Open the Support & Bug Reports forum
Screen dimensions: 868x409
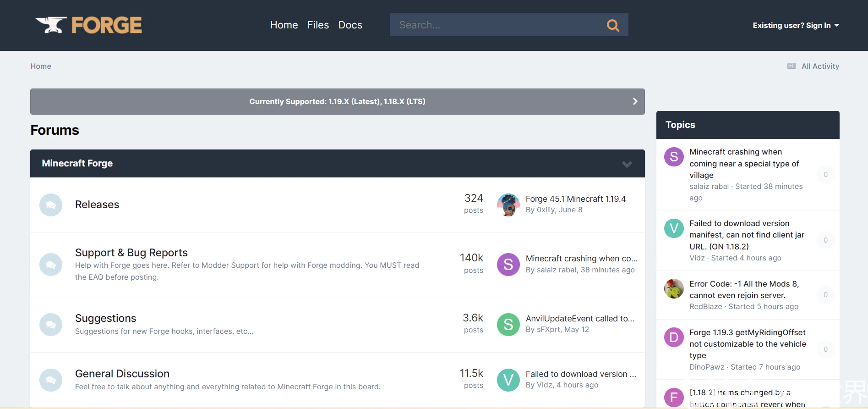[131, 253]
